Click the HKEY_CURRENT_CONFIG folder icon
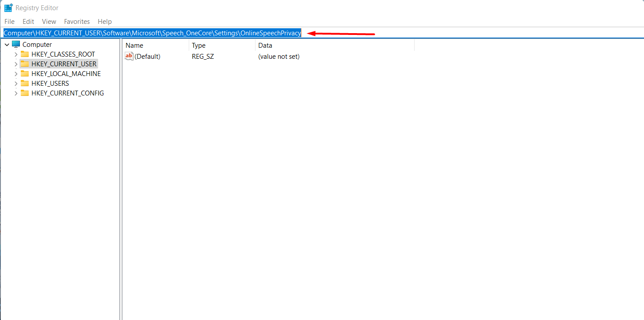The height and width of the screenshot is (320, 644). (26, 93)
